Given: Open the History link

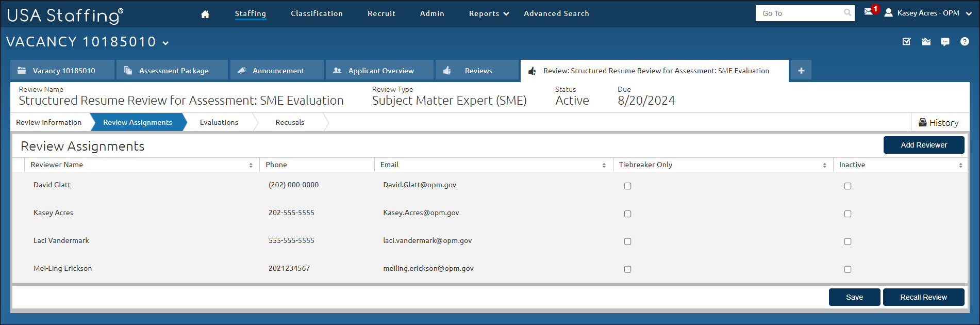Looking at the screenshot, I should point(939,123).
